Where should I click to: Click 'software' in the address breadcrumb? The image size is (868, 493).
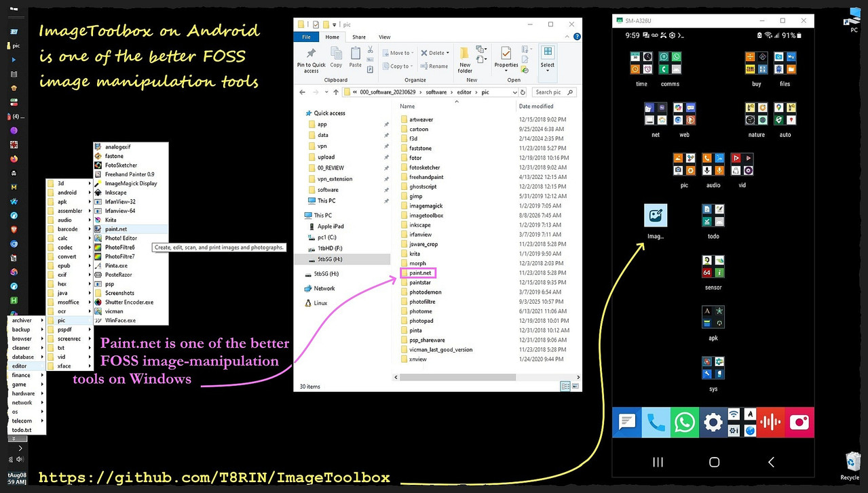436,92
